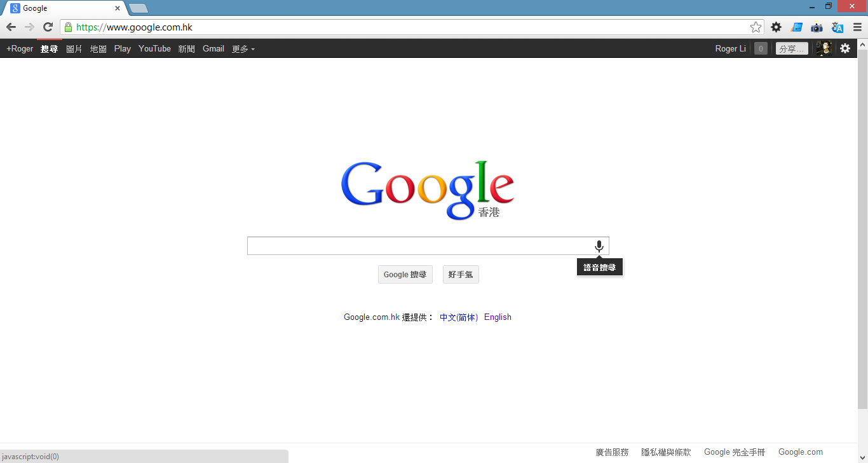Viewport: 868px width, 463px height.
Task: Click the Roger Li profile photo
Action: coord(824,48)
